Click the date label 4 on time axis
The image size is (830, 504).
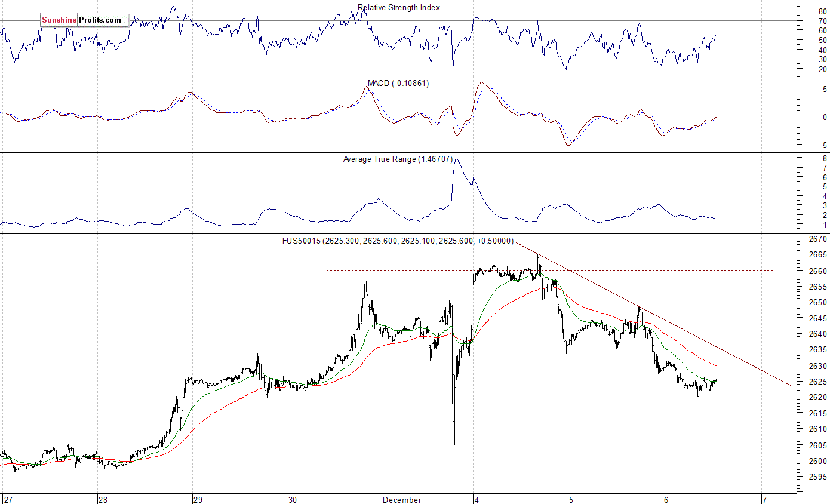coord(477,500)
